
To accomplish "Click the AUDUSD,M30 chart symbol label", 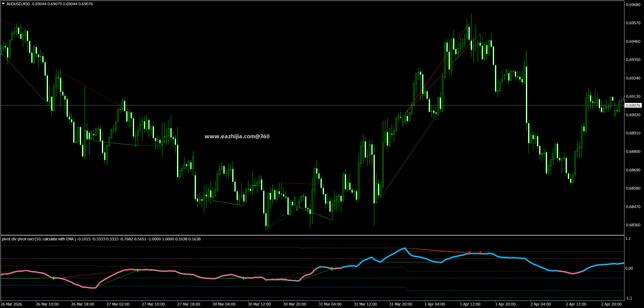I will pos(18,4).
